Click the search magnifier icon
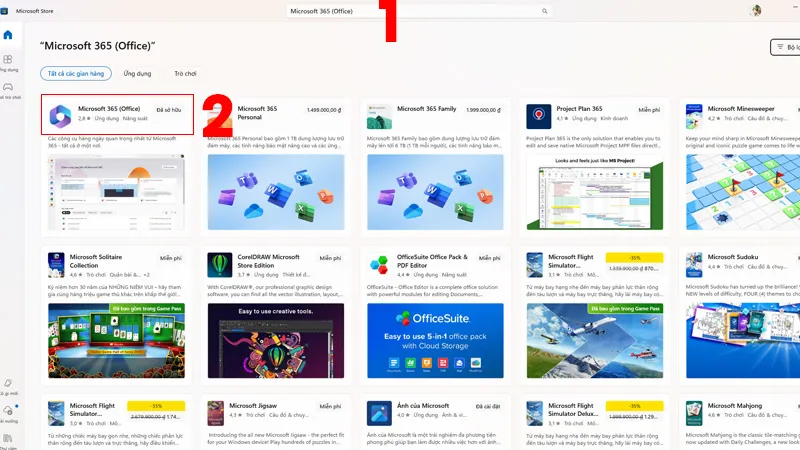This screenshot has width=800, height=450. click(544, 11)
